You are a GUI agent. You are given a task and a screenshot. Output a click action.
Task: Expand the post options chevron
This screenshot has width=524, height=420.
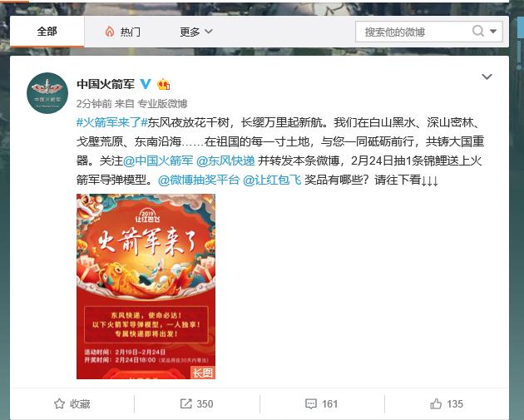[x=487, y=77]
